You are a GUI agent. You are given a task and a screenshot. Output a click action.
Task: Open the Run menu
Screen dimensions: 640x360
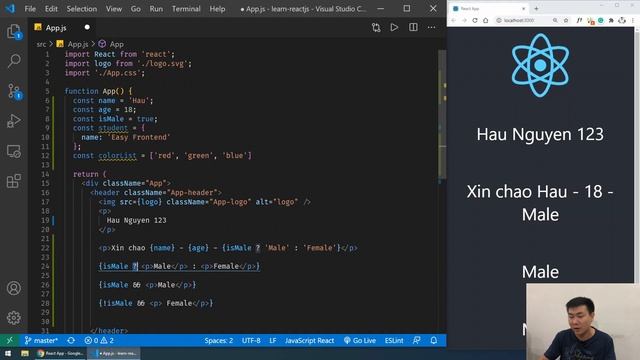(x=156, y=9)
